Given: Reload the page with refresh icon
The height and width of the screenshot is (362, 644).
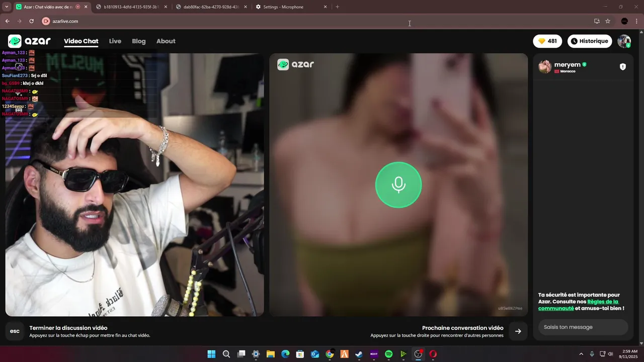Looking at the screenshot, I should 31,21.
